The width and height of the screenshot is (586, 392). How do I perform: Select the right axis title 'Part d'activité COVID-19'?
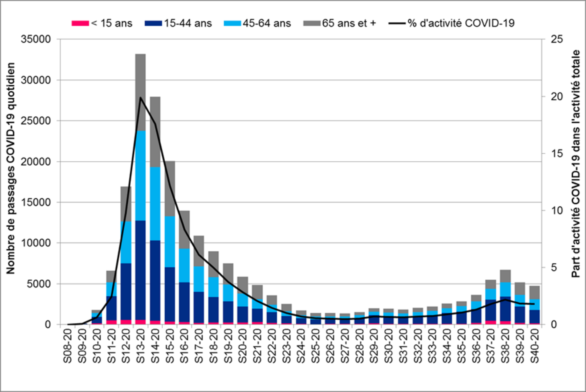coord(575,164)
